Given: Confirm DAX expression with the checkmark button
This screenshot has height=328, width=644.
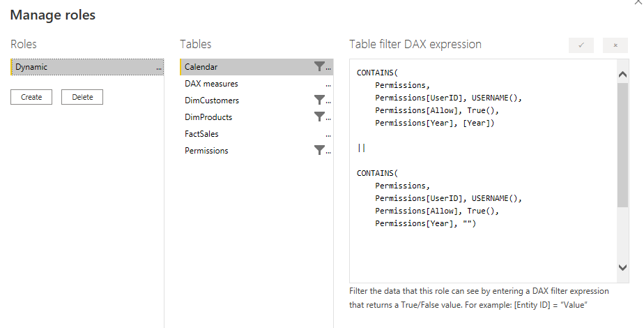Looking at the screenshot, I should tap(581, 45).
